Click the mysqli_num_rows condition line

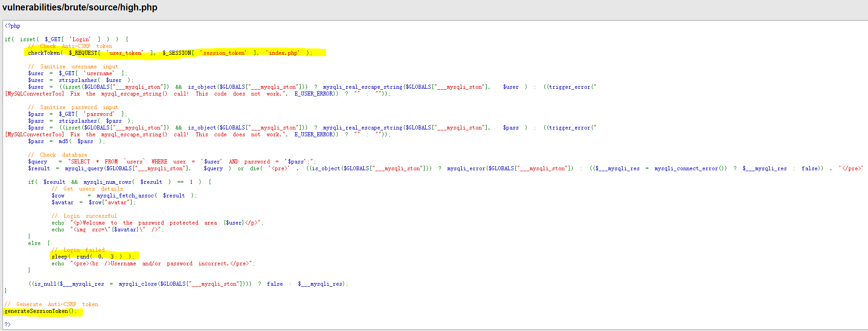pos(120,182)
